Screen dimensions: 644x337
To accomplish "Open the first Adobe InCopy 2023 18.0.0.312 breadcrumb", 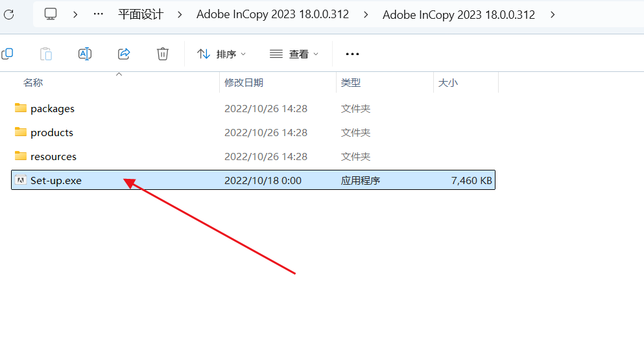I will coord(273,14).
